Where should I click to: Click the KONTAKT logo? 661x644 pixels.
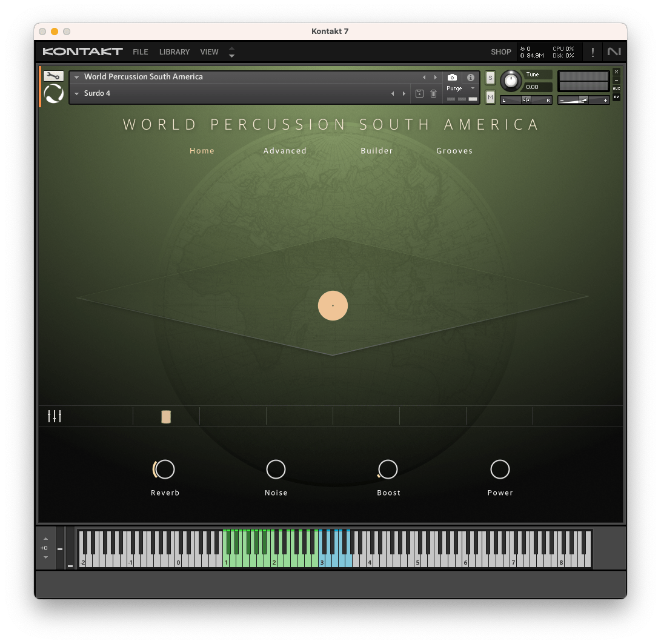click(x=82, y=51)
